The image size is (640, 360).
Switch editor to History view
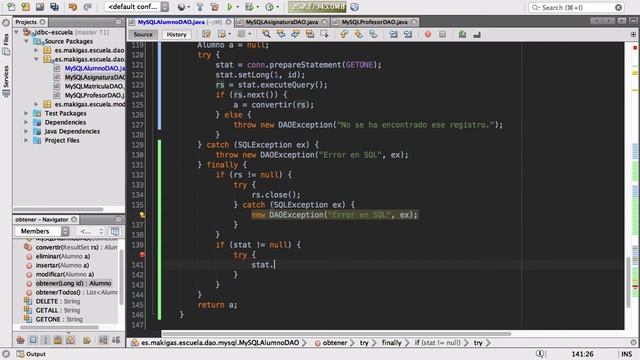(176, 35)
